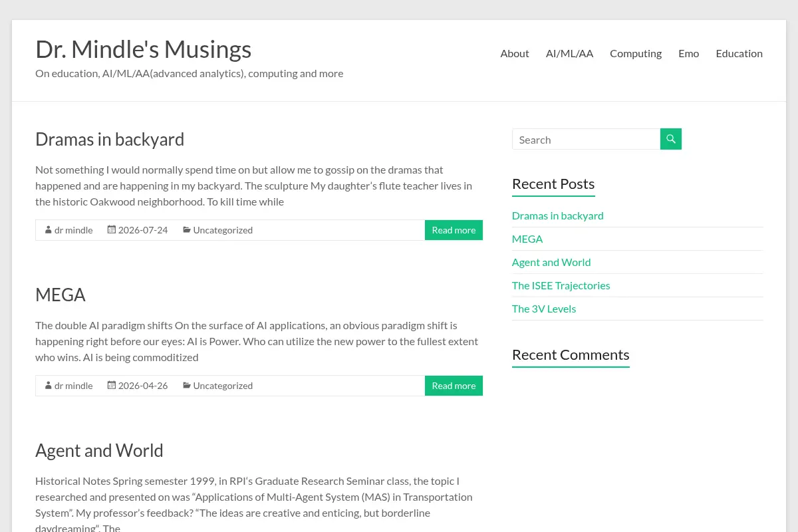Click the Dramas in backyard excerpt text

pos(255,186)
